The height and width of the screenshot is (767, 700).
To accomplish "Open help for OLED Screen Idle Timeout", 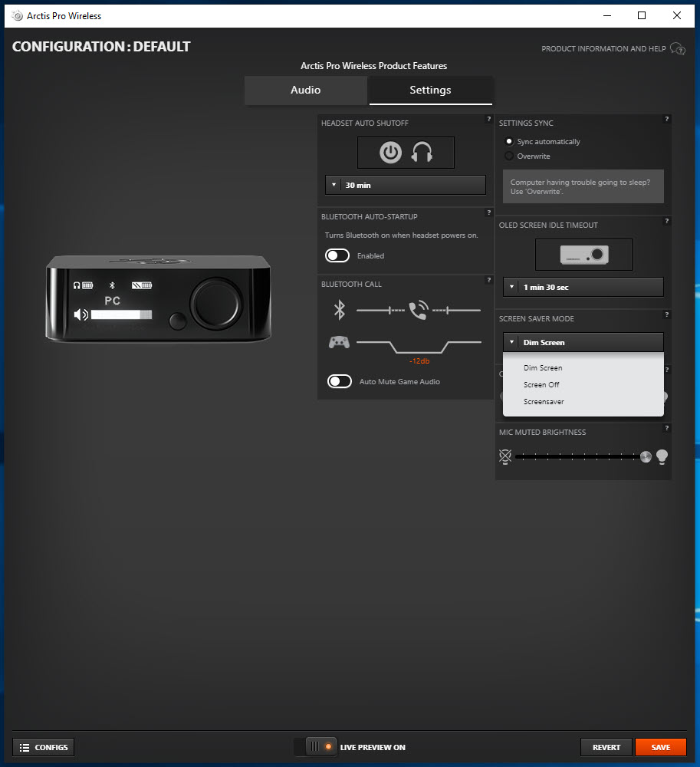I will (666, 221).
